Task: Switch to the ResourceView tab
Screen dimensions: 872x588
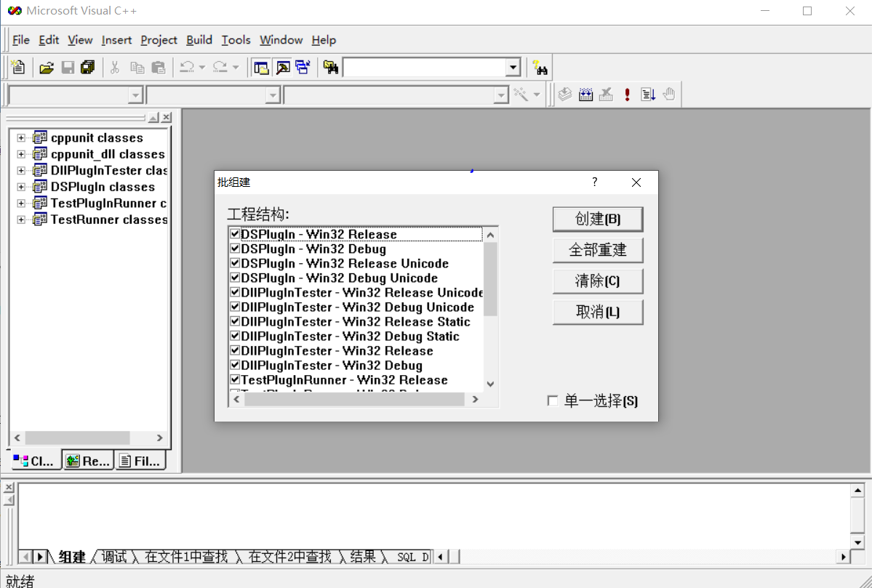Action: [x=89, y=461]
